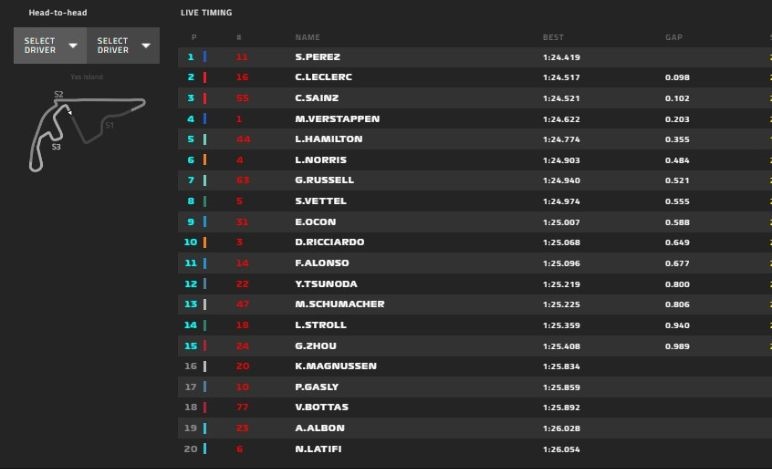
Task: Click F.Alonso's best time 1:25.096
Action: [561, 263]
